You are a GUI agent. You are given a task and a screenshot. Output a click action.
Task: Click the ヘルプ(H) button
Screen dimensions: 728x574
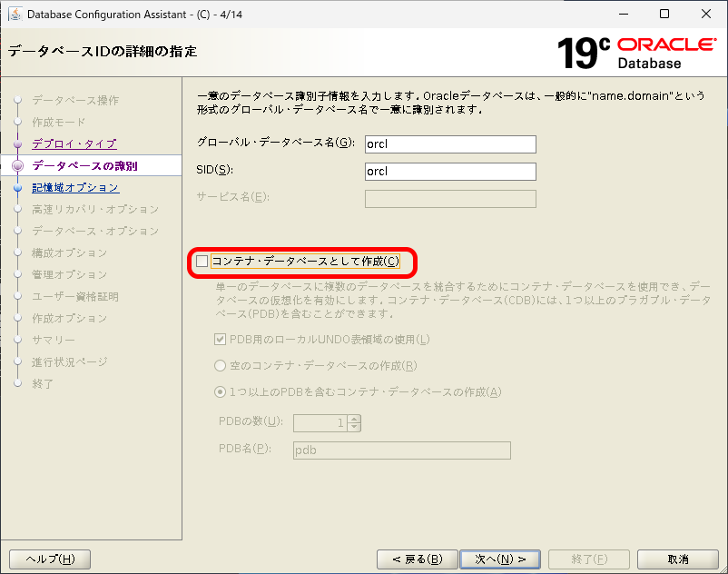pyautogui.click(x=49, y=559)
